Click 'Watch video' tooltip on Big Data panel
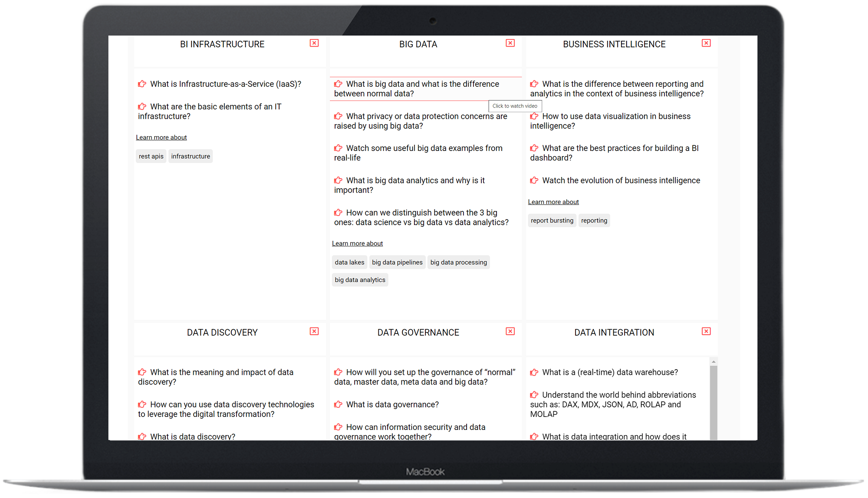868x498 pixels. pyautogui.click(x=514, y=105)
